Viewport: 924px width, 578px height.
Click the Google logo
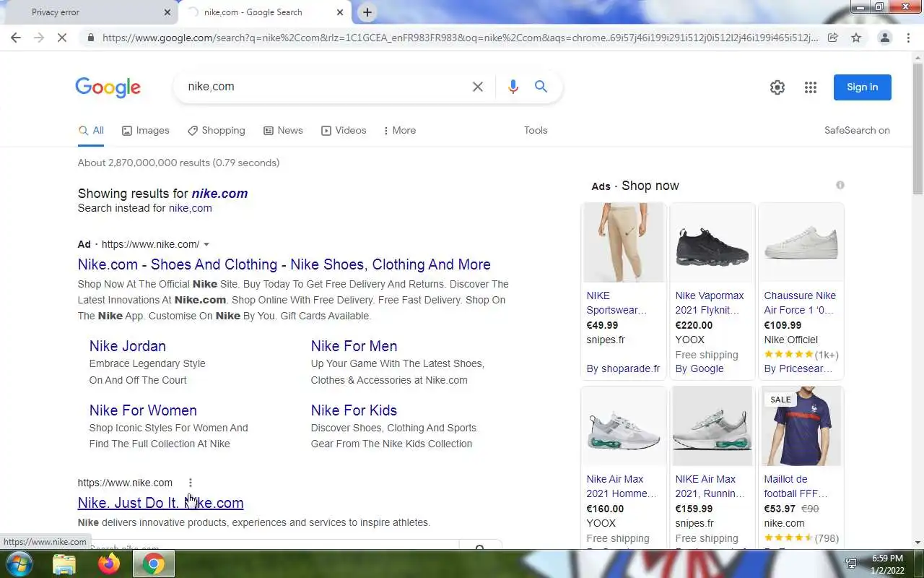(x=108, y=87)
